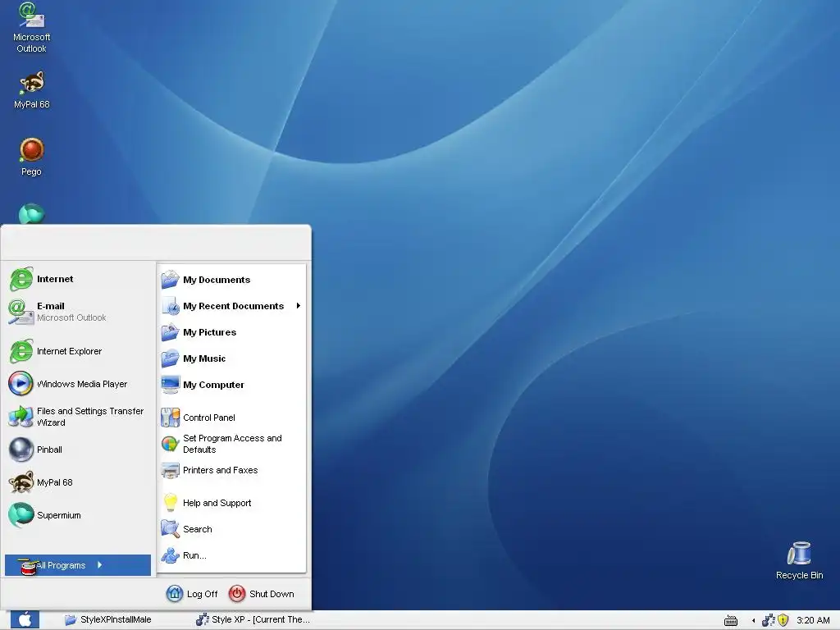Open the Search tool
The height and width of the screenshot is (630, 840).
coord(187,529)
